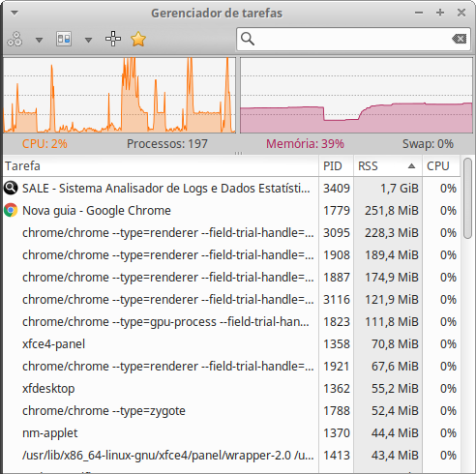
Task: Clear search with the backspace icon
Action: coord(460,39)
